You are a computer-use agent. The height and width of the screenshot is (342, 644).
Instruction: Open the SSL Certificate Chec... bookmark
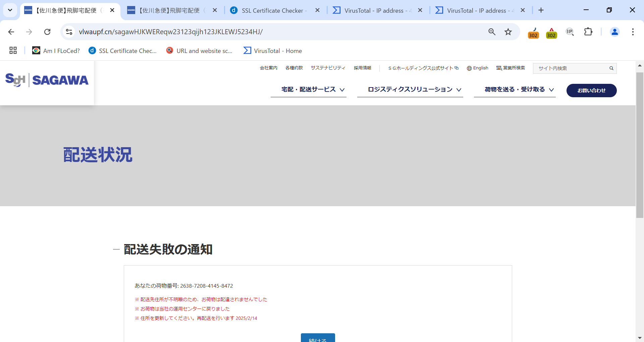click(123, 51)
